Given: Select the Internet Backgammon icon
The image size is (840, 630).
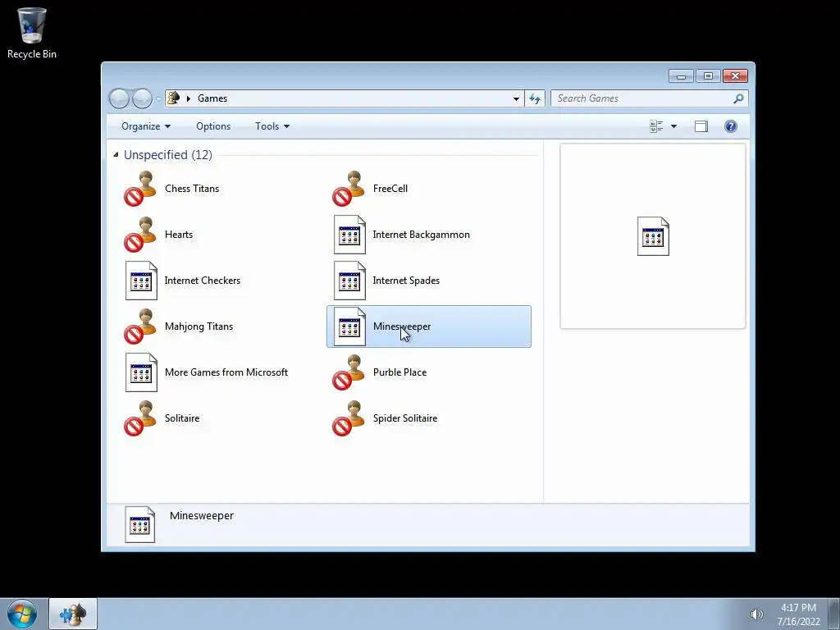Looking at the screenshot, I should [x=349, y=235].
